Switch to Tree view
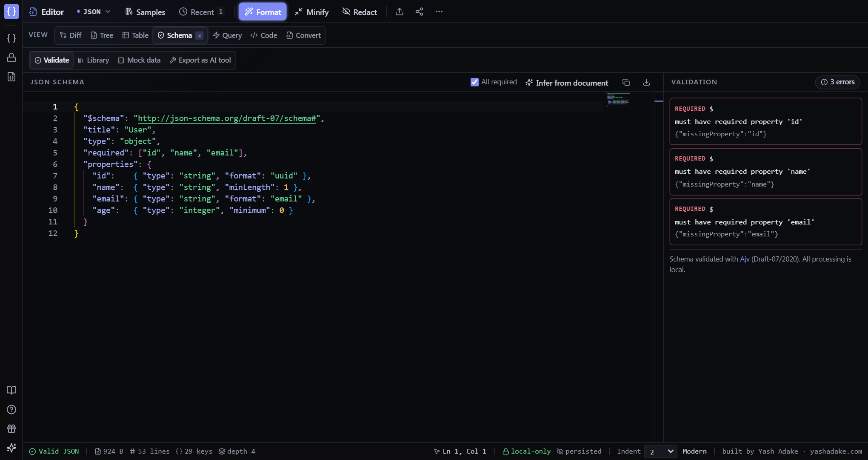The image size is (868, 460). coord(102,35)
